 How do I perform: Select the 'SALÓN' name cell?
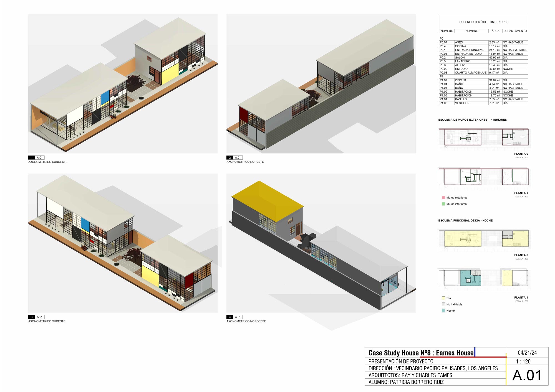click(x=471, y=58)
